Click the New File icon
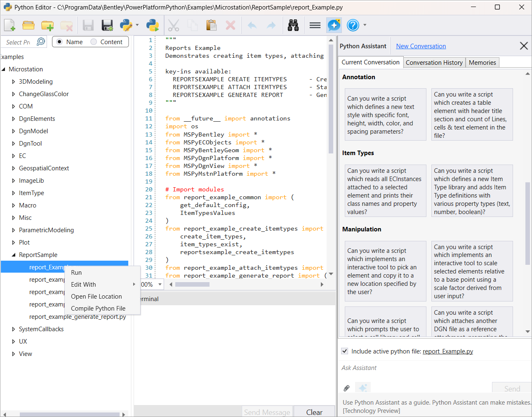 (9, 25)
